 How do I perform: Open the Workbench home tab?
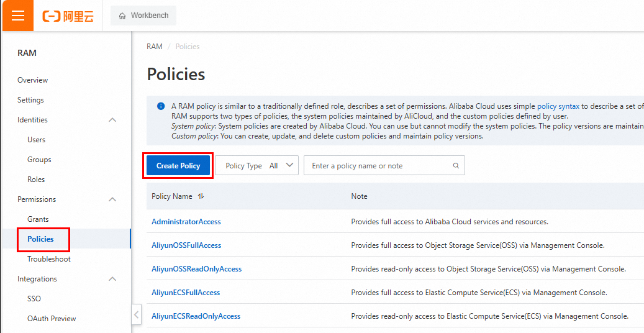pyautogui.click(x=143, y=16)
